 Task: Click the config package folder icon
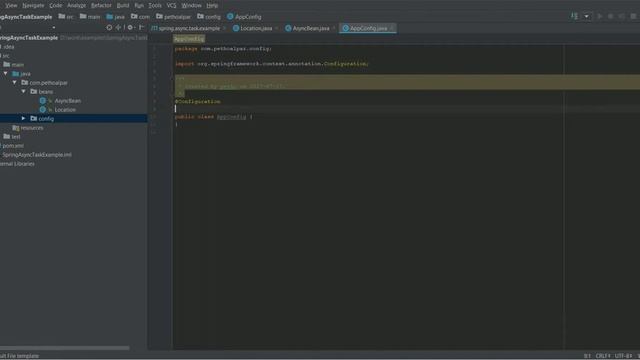coord(33,119)
